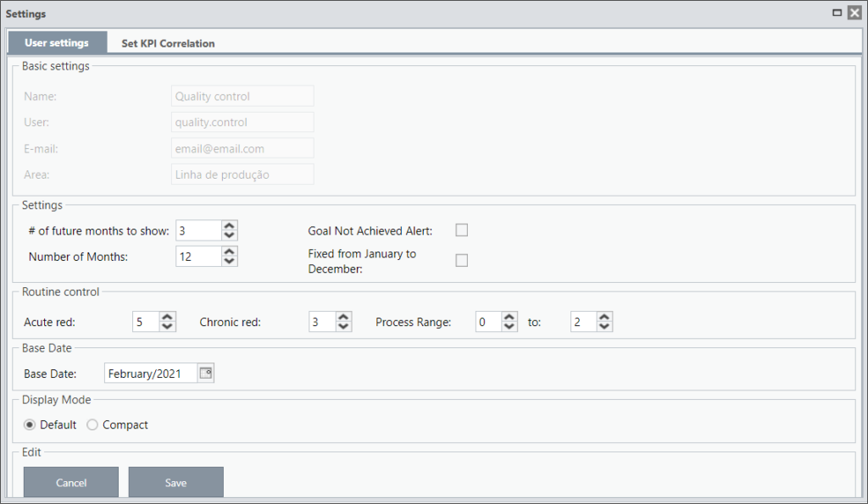Click the future months value field
This screenshot has height=504, width=868.
click(199, 230)
